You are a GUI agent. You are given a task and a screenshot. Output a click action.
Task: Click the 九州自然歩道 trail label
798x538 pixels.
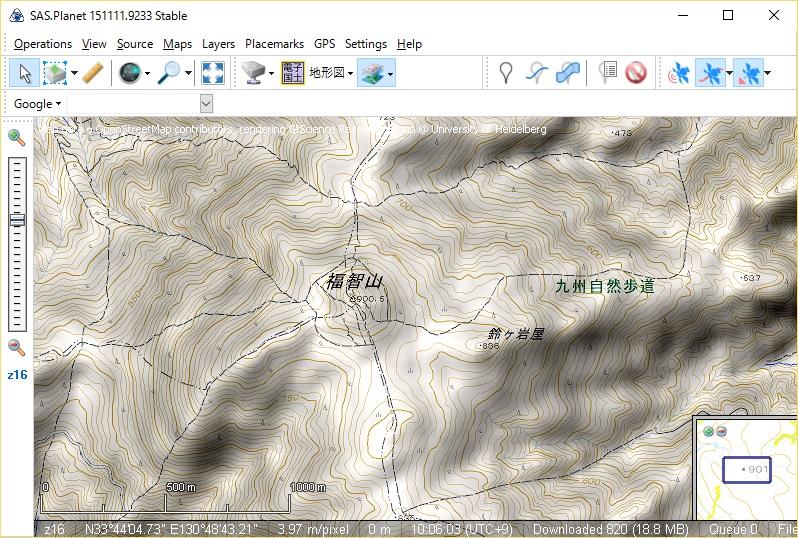[x=605, y=286]
